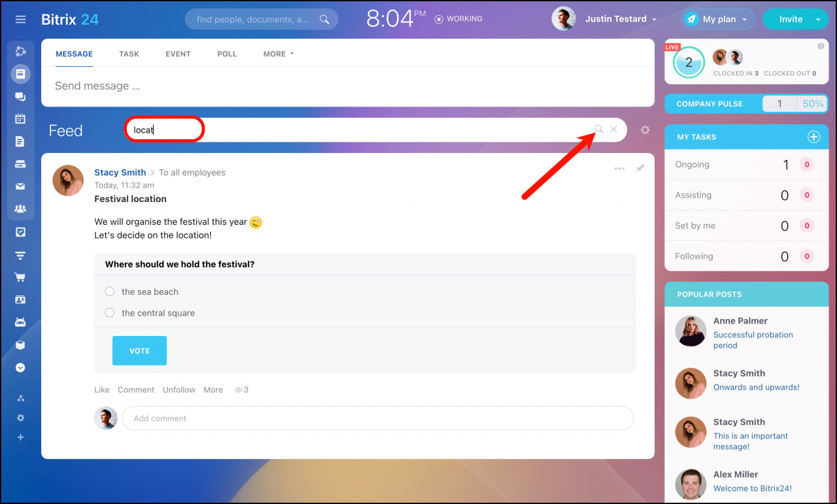Select the MESSAGE tab

74,54
